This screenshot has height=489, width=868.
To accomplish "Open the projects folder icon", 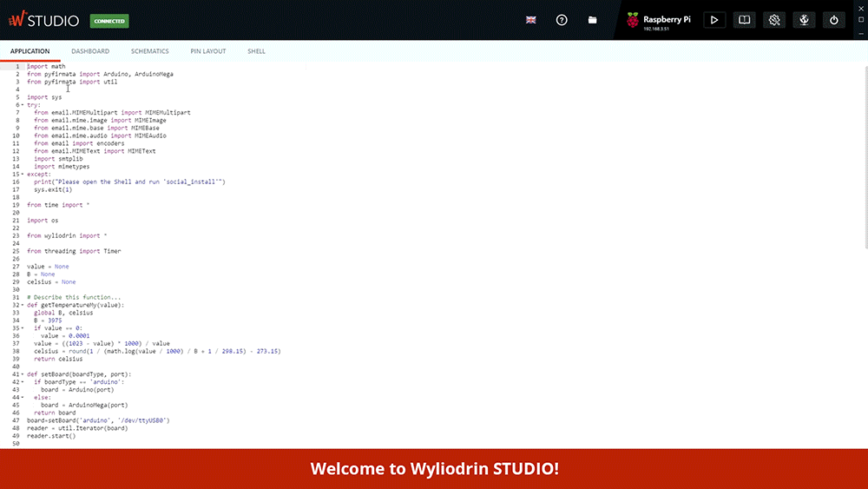I will pyautogui.click(x=592, y=20).
